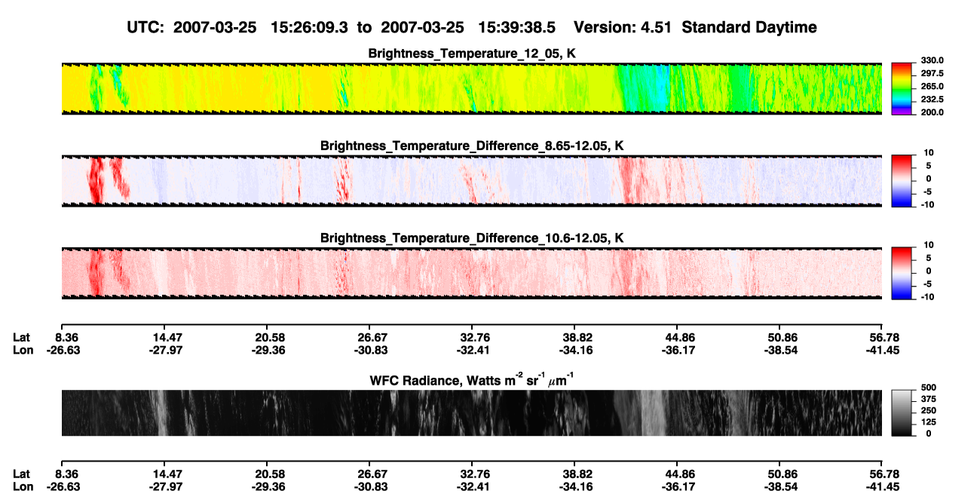The width and height of the screenshot is (980, 503).
Task: Click the 'WFC Radiance, Watts' panel title
Action: [473, 380]
